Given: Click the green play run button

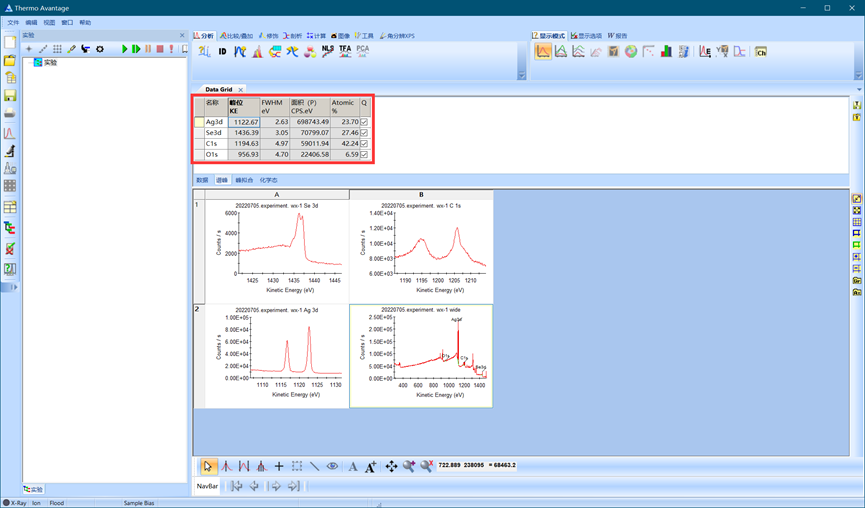Looking at the screenshot, I should tap(125, 49).
